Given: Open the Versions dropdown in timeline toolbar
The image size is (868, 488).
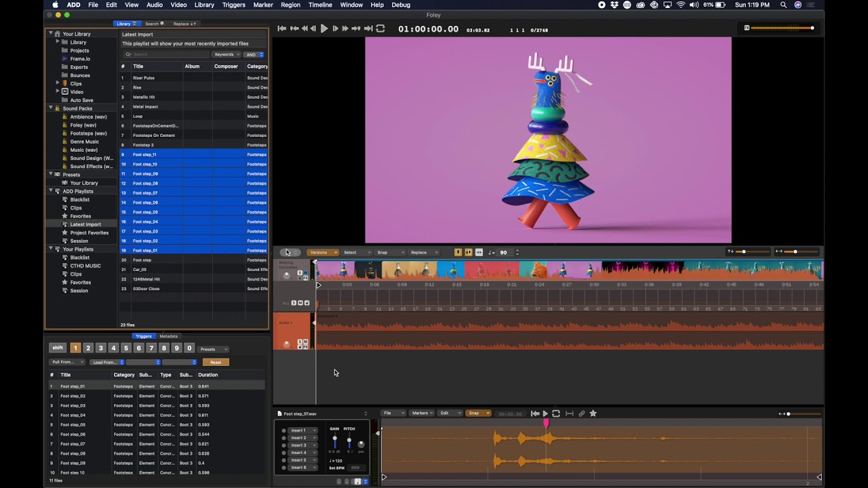Looking at the screenshot, I should pyautogui.click(x=322, y=253).
